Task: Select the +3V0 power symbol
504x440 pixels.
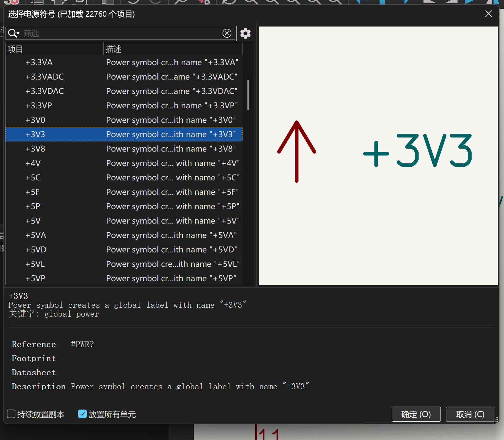Action: [124, 120]
